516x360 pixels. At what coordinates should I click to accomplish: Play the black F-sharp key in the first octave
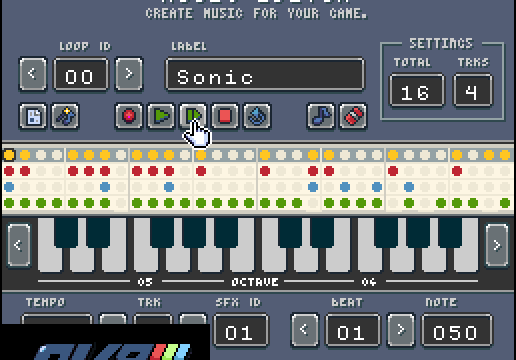pos(162,233)
